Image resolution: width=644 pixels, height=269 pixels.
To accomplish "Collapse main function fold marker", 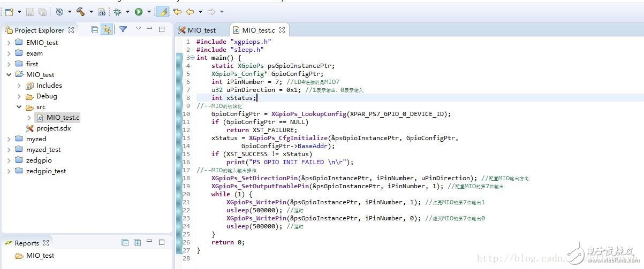I will pyautogui.click(x=192, y=58).
